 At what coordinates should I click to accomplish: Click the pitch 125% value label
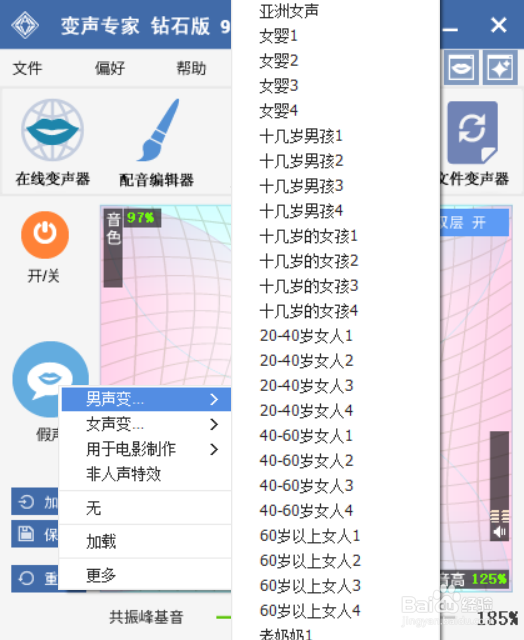(489, 579)
